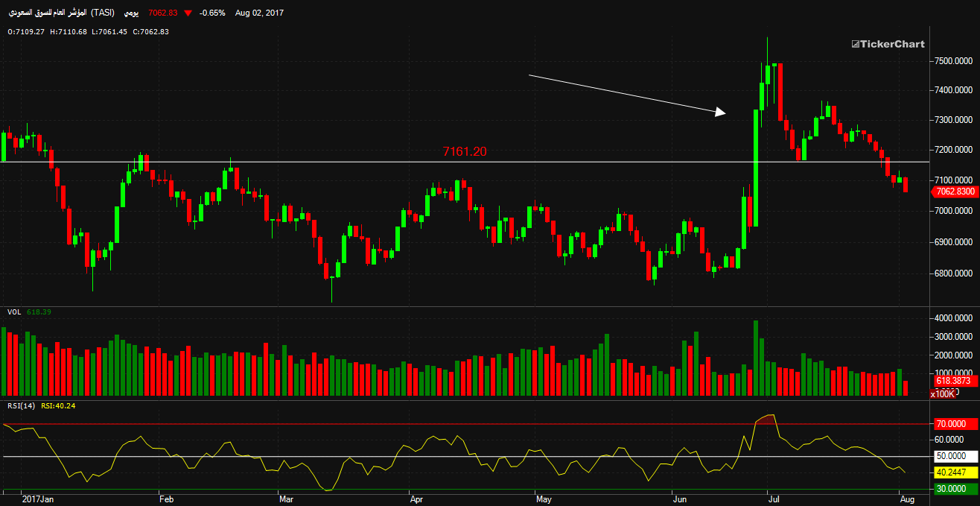
Task: Click the 7300.0000 price axis label
Action: pos(953,121)
